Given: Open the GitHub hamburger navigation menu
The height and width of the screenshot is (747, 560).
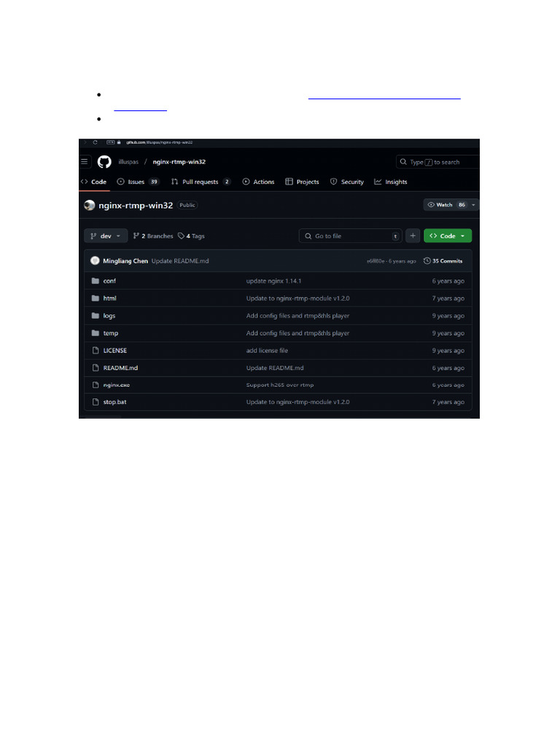Looking at the screenshot, I should tap(85, 162).
